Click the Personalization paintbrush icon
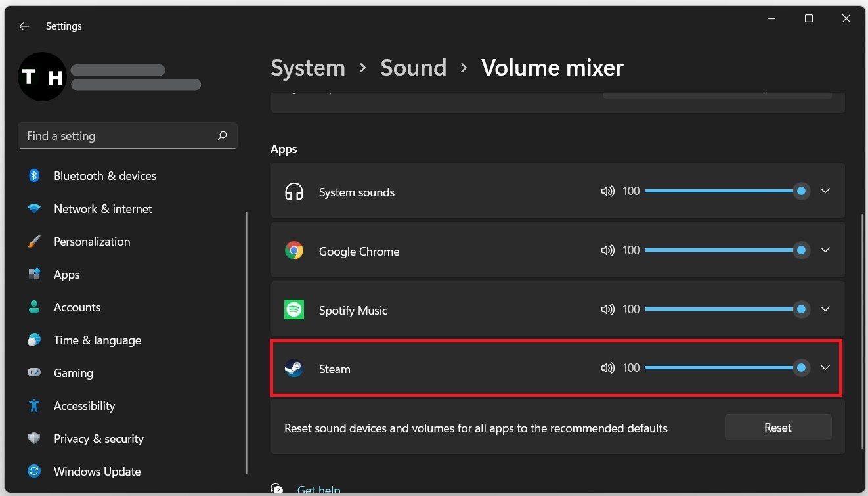Viewport: 868px width, 496px height. tap(34, 242)
